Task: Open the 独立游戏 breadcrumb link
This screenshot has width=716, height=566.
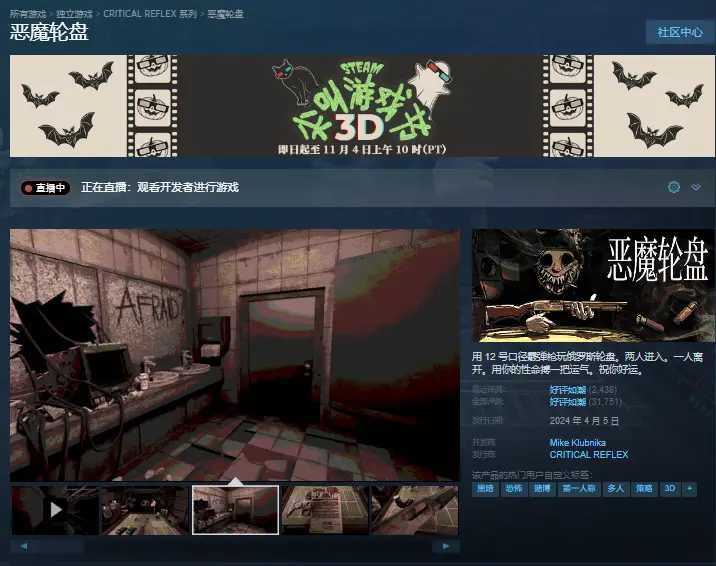Action: (x=74, y=14)
